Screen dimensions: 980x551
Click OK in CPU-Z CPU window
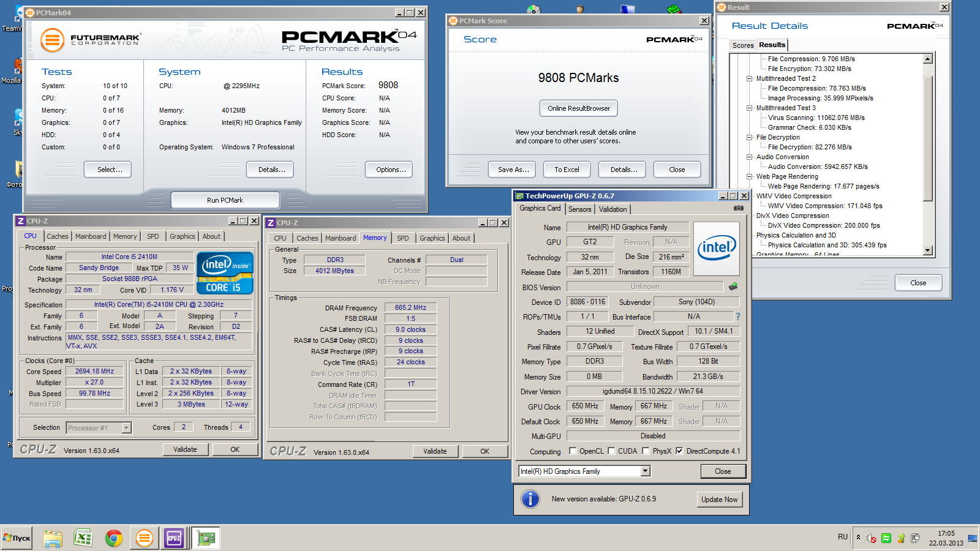point(235,449)
